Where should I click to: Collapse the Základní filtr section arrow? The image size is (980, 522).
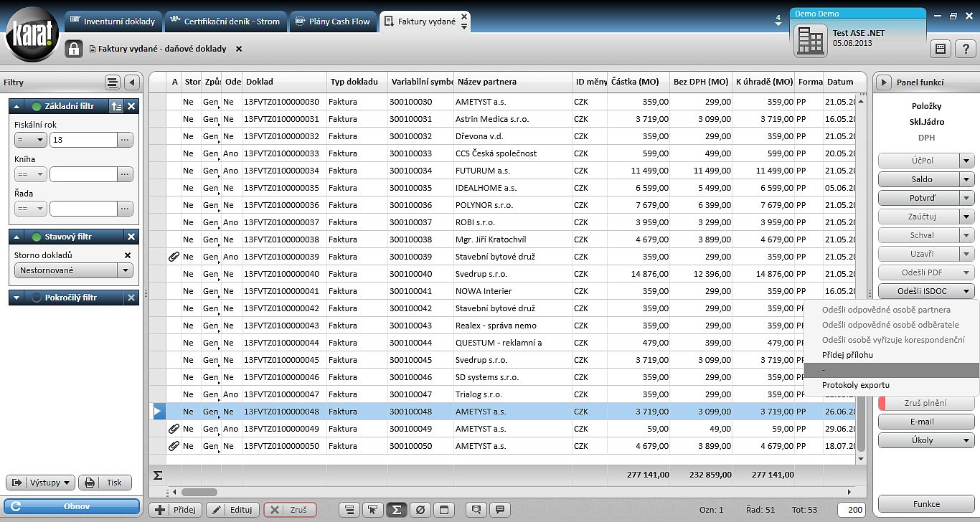click(x=17, y=106)
